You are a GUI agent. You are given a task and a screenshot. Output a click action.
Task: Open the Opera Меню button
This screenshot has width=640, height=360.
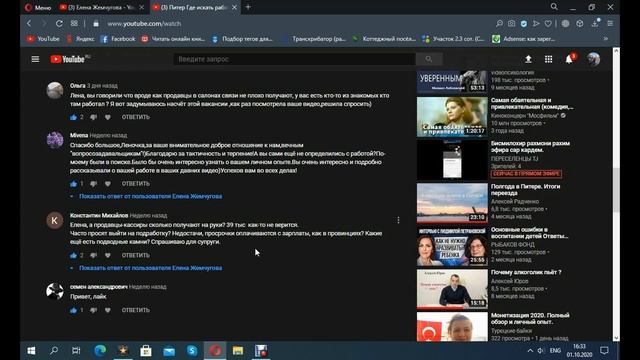click(x=38, y=7)
